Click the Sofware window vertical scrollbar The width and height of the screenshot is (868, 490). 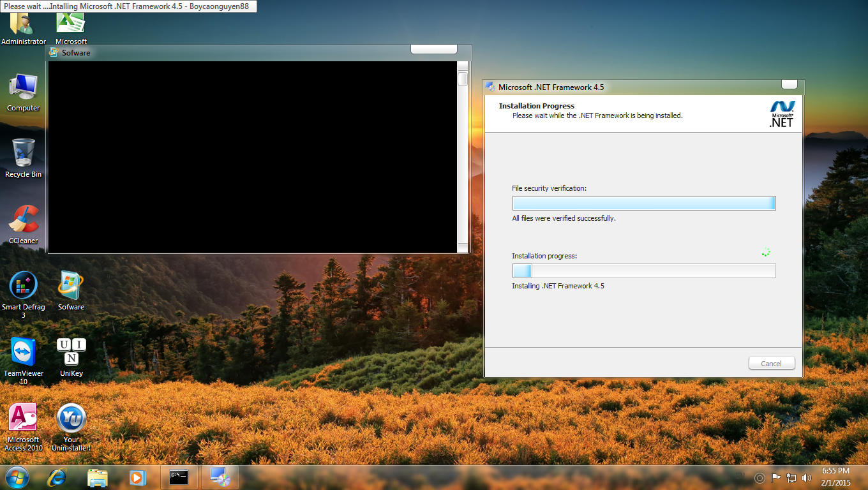pyautogui.click(x=463, y=157)
